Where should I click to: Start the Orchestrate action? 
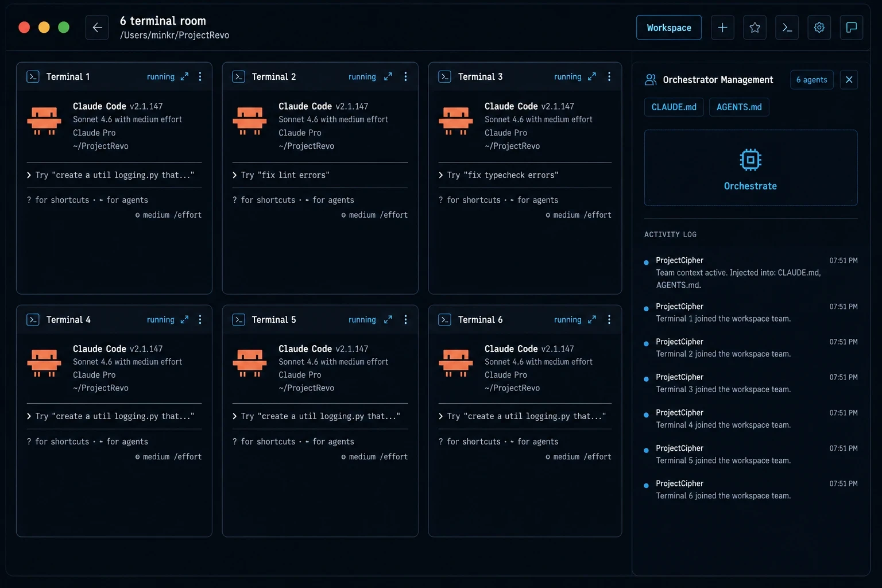(x=751, y=168)
